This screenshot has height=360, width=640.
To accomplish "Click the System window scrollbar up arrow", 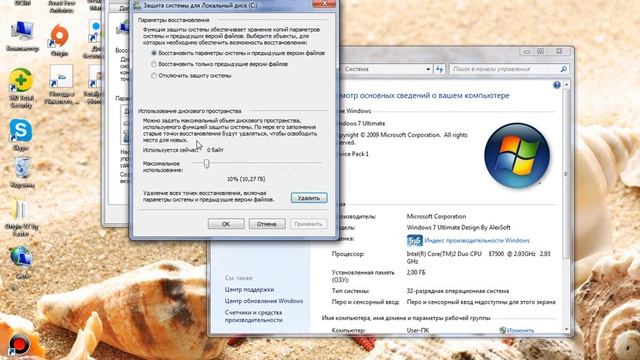I will [x=566, y=85].
